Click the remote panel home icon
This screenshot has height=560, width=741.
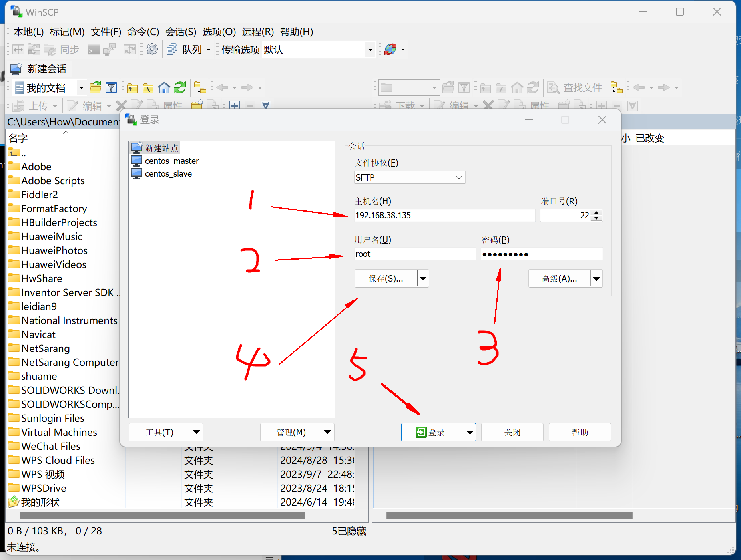click(x=517, y=87)
